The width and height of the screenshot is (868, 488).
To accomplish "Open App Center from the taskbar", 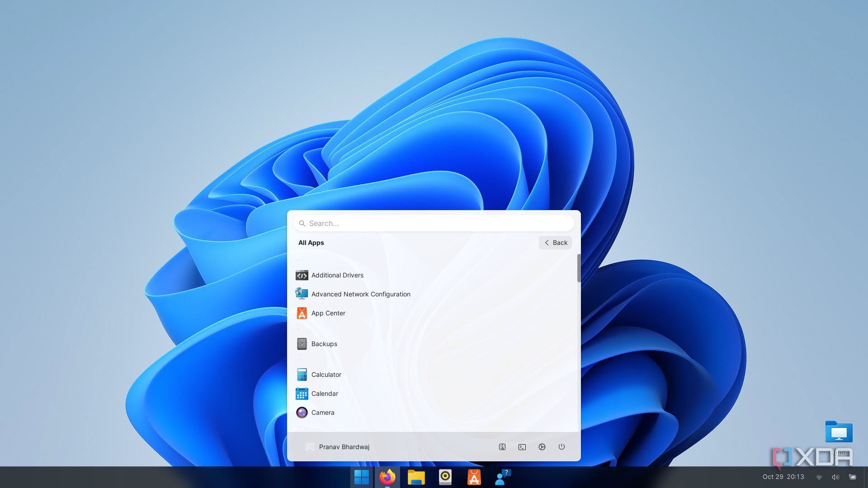I will click(x=474, y=477).
